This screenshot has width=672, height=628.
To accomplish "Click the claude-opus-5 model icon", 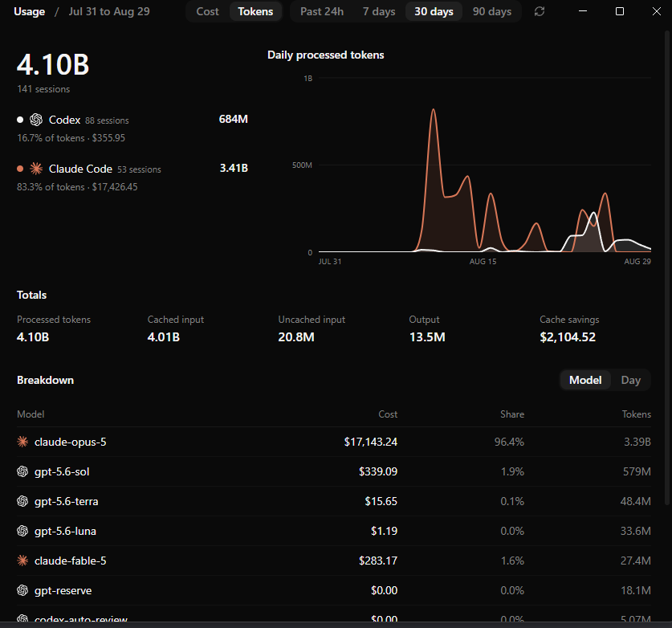I will 22,442.
